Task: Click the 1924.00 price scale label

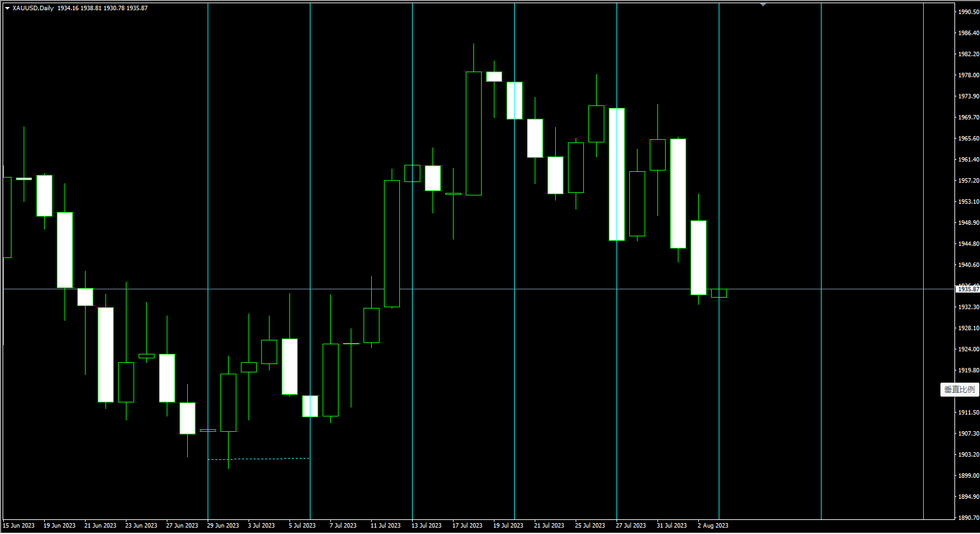Action: point(969,349)
